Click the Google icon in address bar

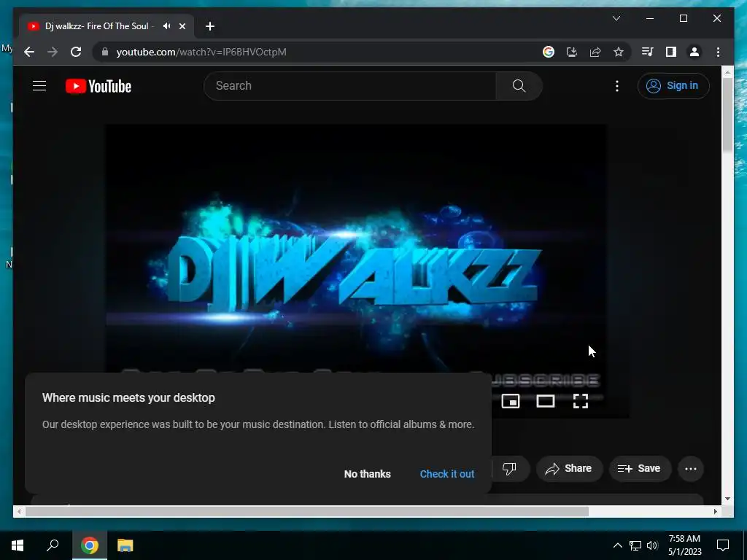549,52
